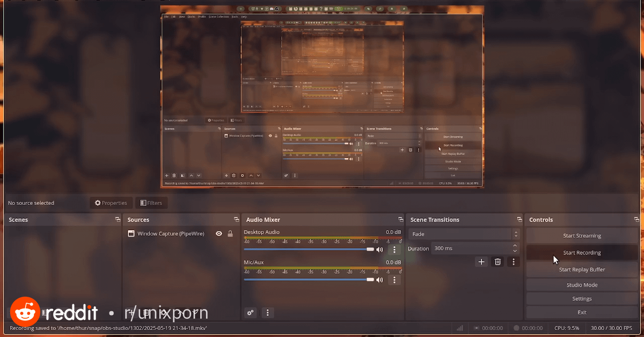The width and height of the screenshot is (644, 337).
Task: Toggle lock on Window Capture (PipeWire) source
Action: pos(230,233)
